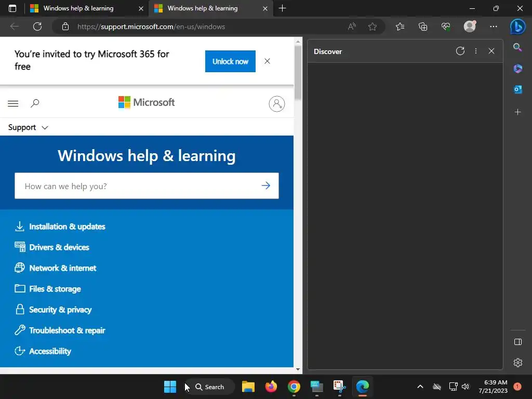This screenshot has width=532, height=399.
Task: Close the second browser tab
Action: [265, 9]
